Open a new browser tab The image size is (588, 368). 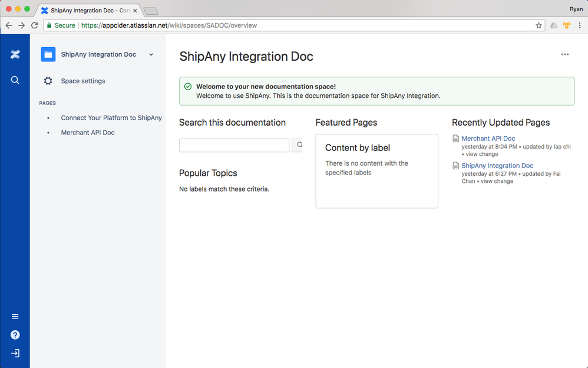[151, 11]
